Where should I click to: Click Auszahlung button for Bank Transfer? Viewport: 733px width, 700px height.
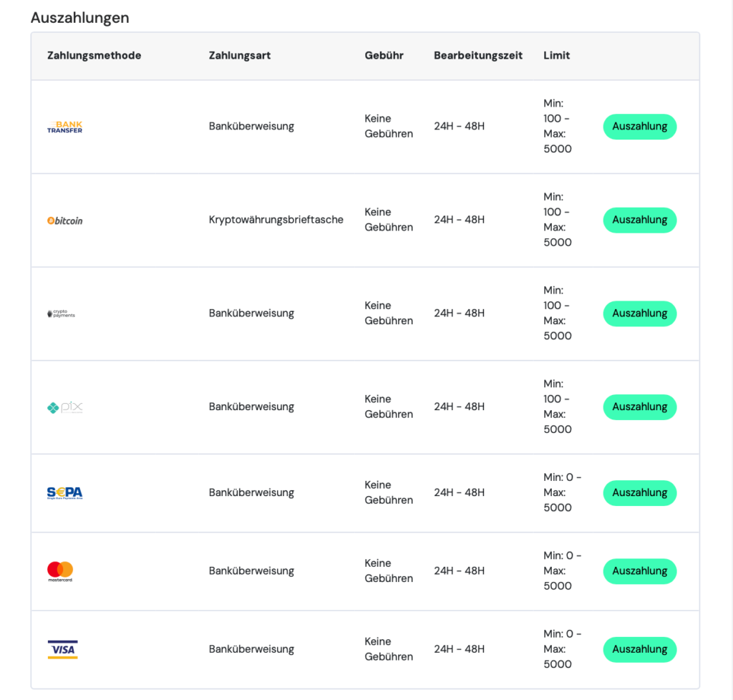[x=639, y=127]
